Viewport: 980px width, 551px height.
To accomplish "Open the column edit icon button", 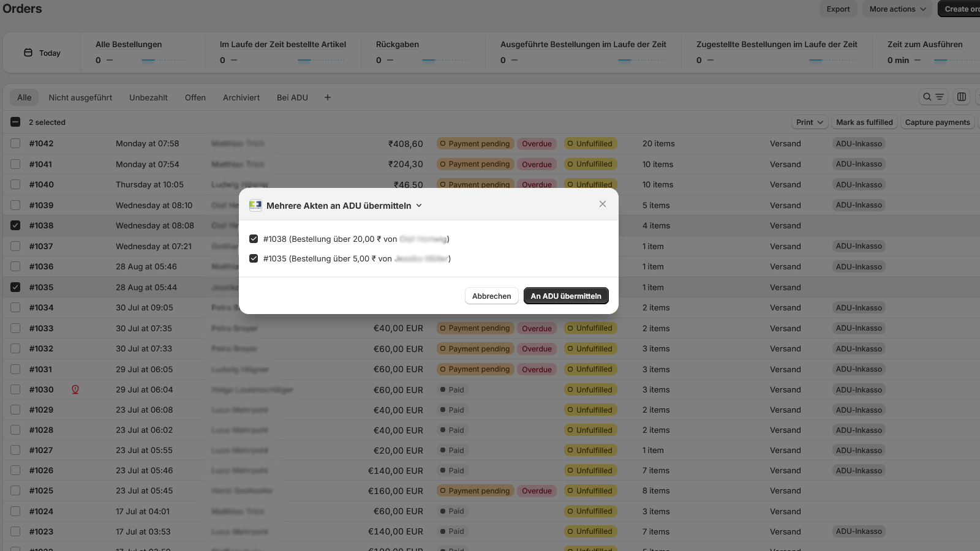I will click(962, 97).
